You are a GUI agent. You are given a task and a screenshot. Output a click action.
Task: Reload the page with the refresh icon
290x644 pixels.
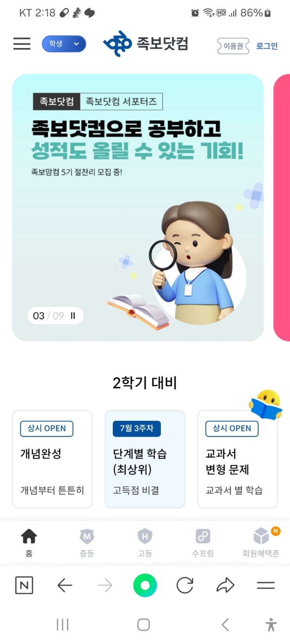click(x=185, y=585)
